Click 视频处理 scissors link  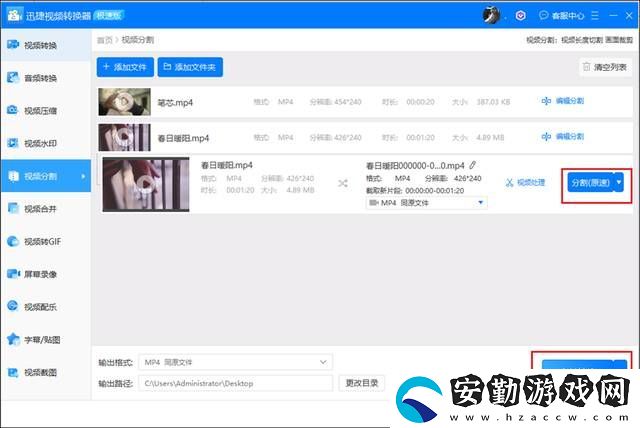(x=525, y=182)
